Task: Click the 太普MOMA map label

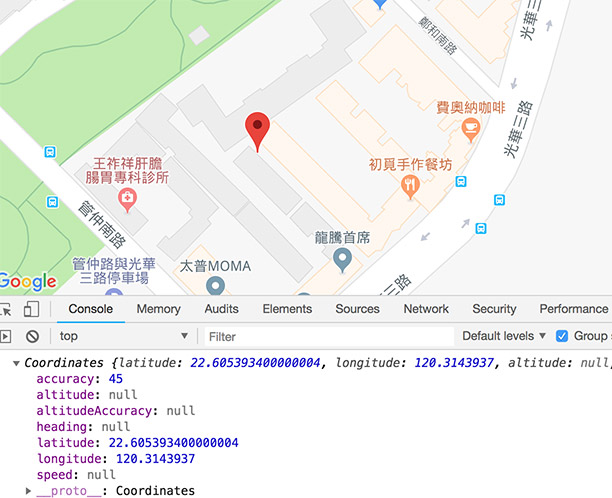Action: [215, 266]
